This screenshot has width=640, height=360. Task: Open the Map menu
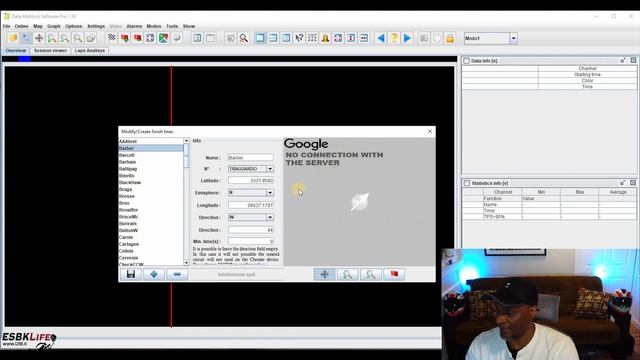(38, 26)
